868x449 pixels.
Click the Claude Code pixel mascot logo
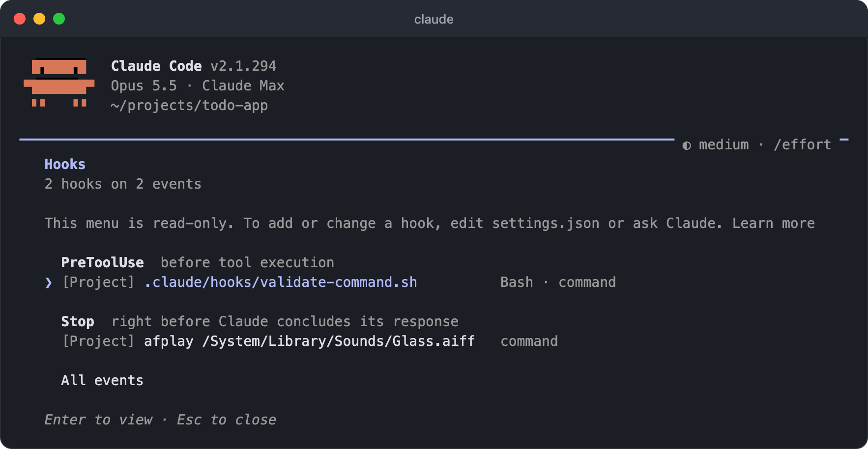59,83
